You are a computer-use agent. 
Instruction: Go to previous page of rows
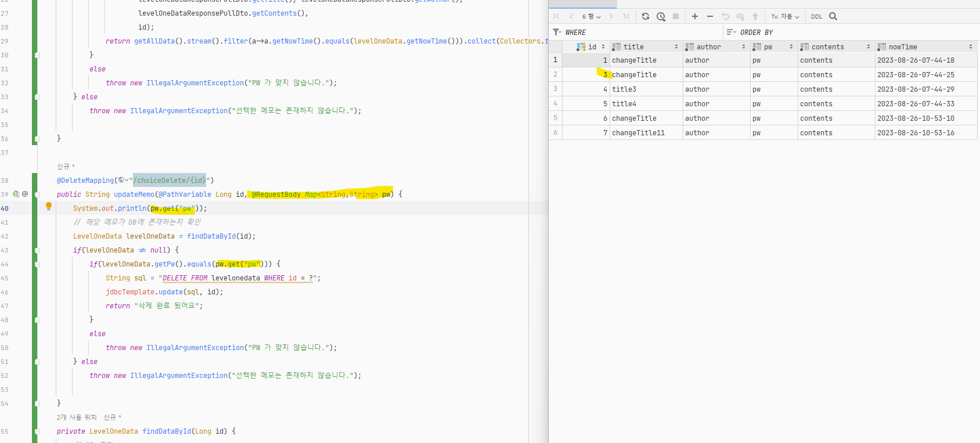[x=571, y=16]
